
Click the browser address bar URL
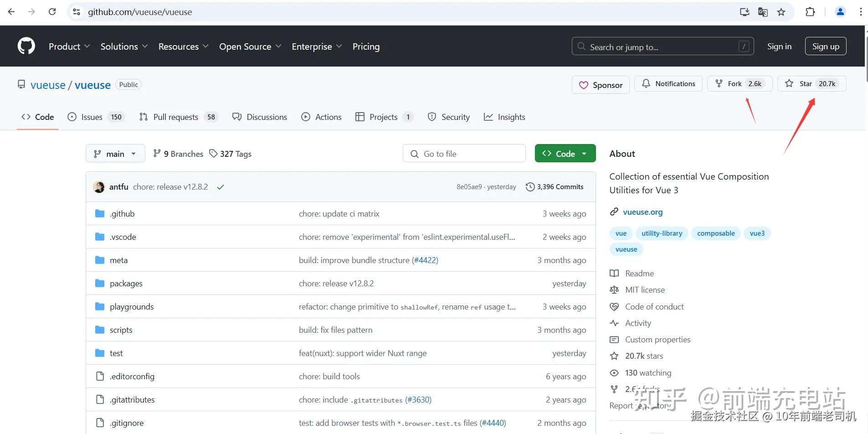pyautogui.click(x=140, y=12)
